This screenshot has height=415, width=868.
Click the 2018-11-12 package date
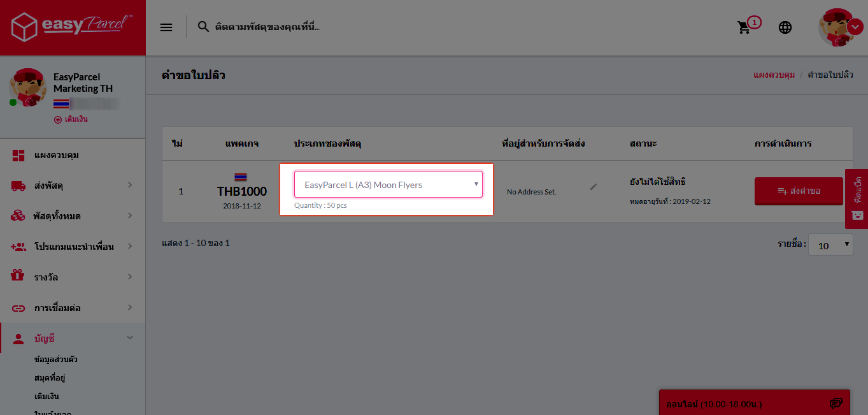pos(242,206)
